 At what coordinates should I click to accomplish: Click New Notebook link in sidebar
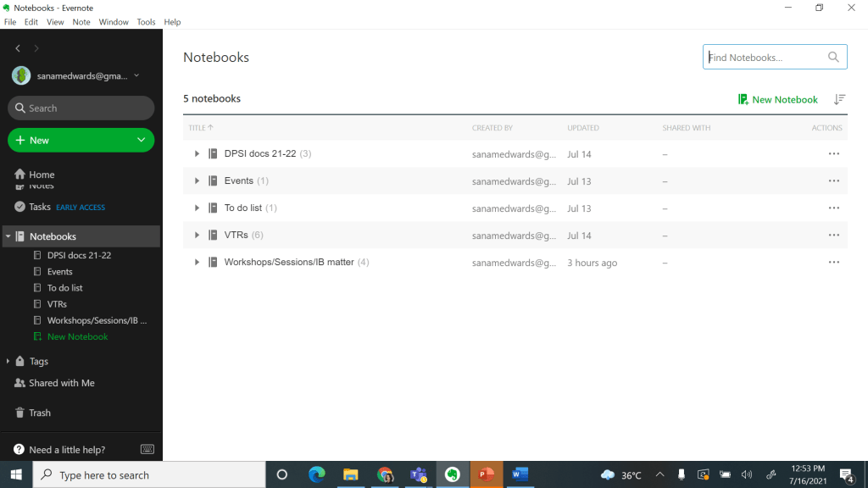77,336
